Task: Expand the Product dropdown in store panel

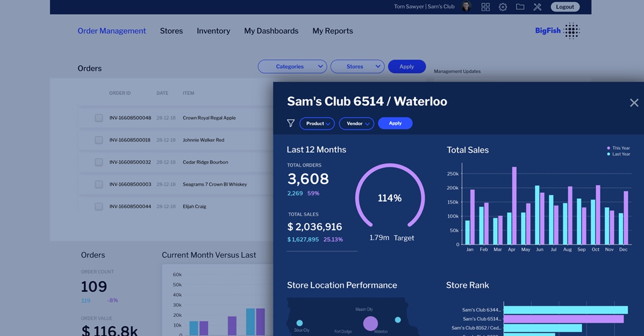Action: click(x=317, y=124)
